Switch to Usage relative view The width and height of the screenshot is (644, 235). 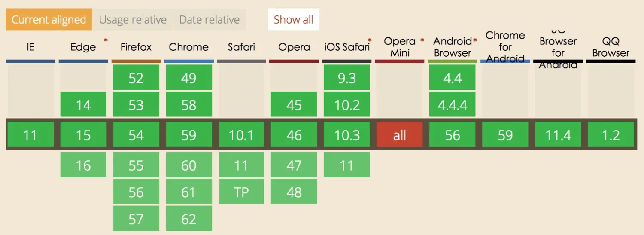click(133, 20)
